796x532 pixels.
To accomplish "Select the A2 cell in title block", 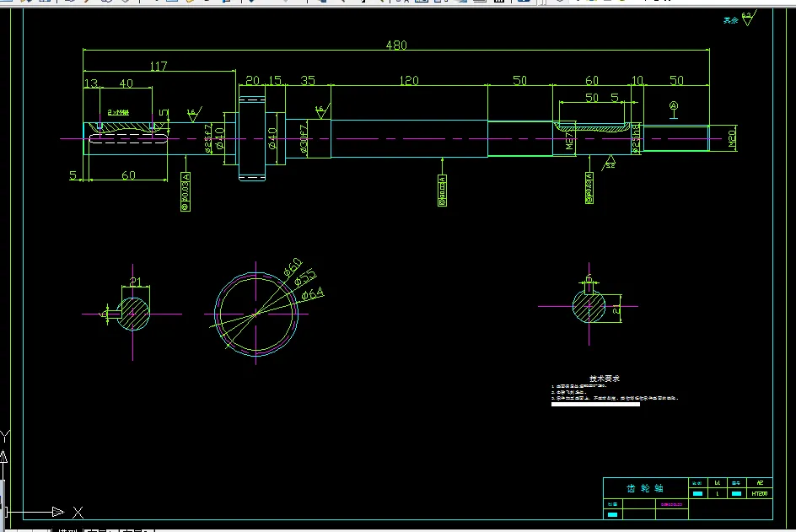I will pos(760,483).
